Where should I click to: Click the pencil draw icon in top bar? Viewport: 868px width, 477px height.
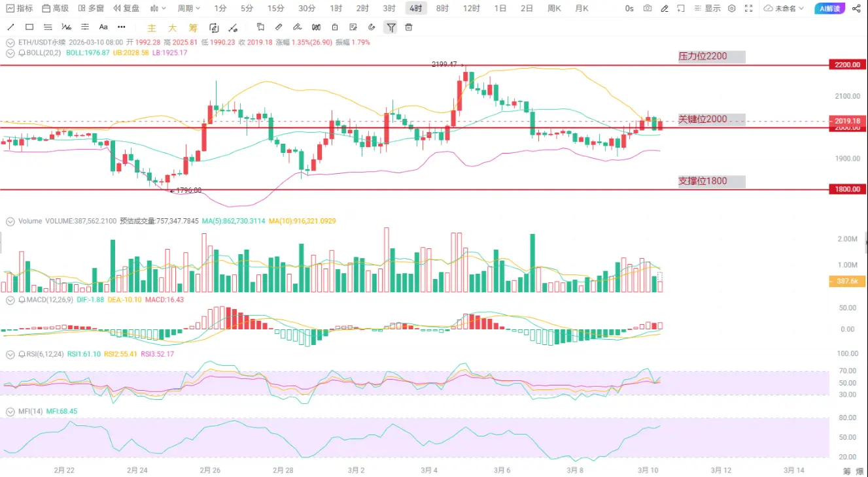(x=665, y=8)
